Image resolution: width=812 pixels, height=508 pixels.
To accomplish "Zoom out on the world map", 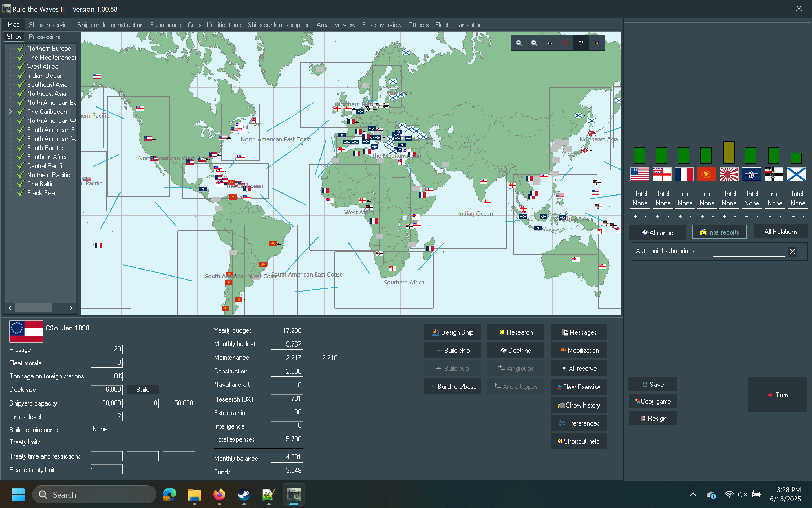I will [x=534, y=43].
